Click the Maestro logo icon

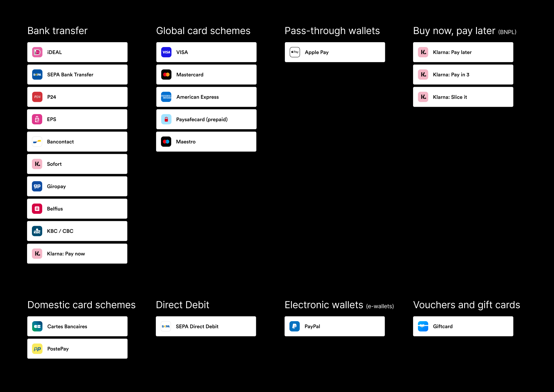click(166, 142)
